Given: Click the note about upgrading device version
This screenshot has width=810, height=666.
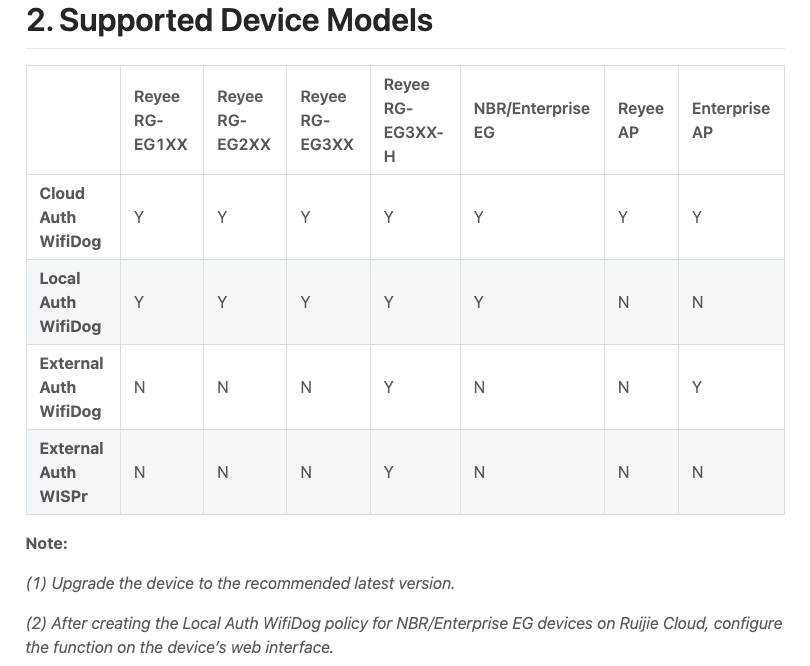Looking at the screenshot, I should pos(240,583).
